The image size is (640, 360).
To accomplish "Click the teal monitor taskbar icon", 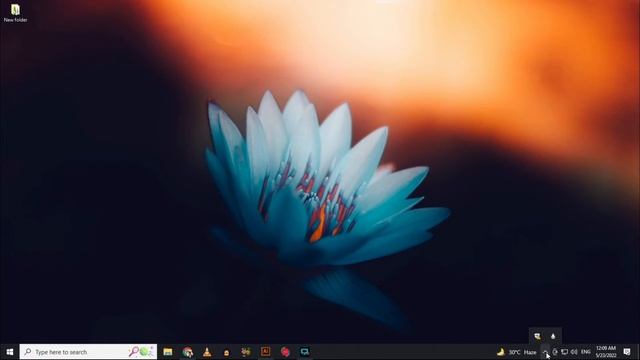I will coord(305,351).
